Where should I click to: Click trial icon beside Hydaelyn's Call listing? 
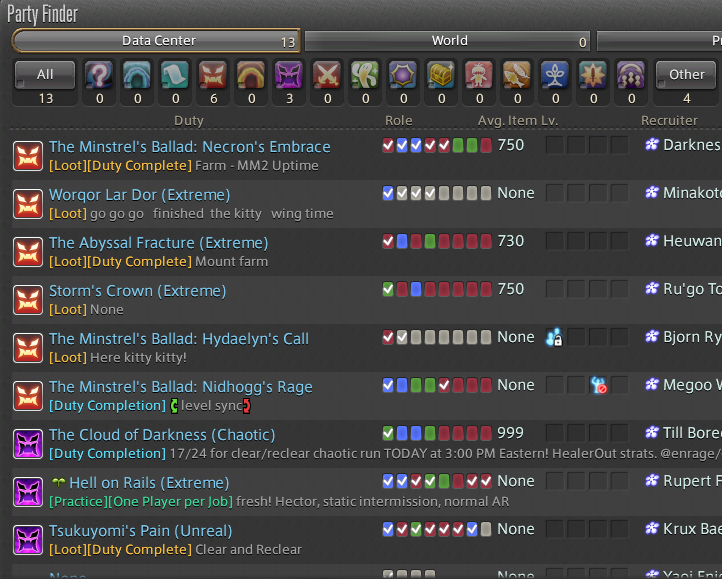28,348
